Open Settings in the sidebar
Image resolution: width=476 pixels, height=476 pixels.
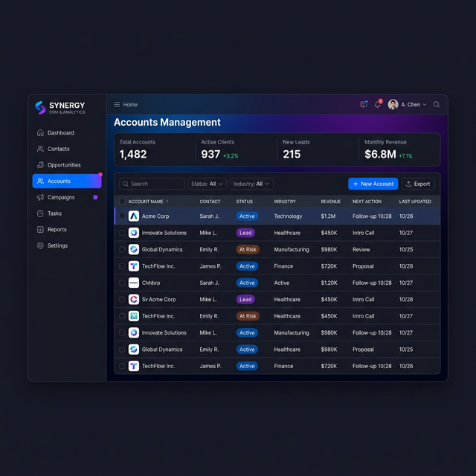click(x=67, y=245)
